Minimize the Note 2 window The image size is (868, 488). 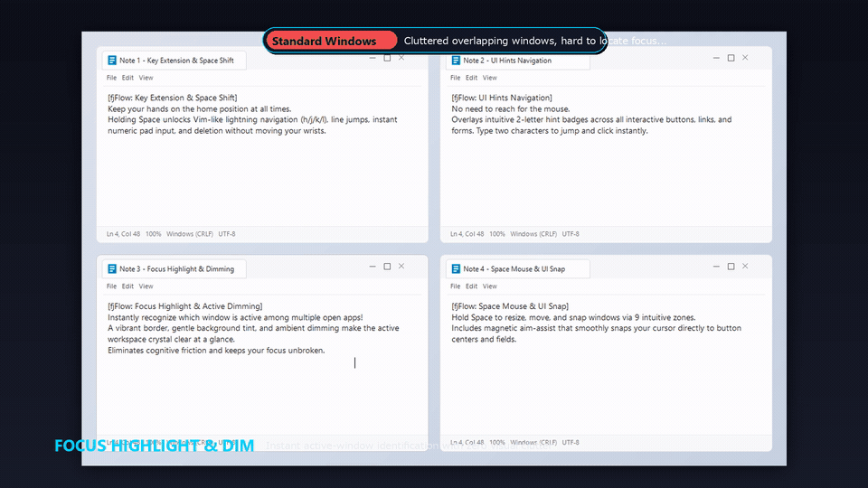(x=716, y=58)
